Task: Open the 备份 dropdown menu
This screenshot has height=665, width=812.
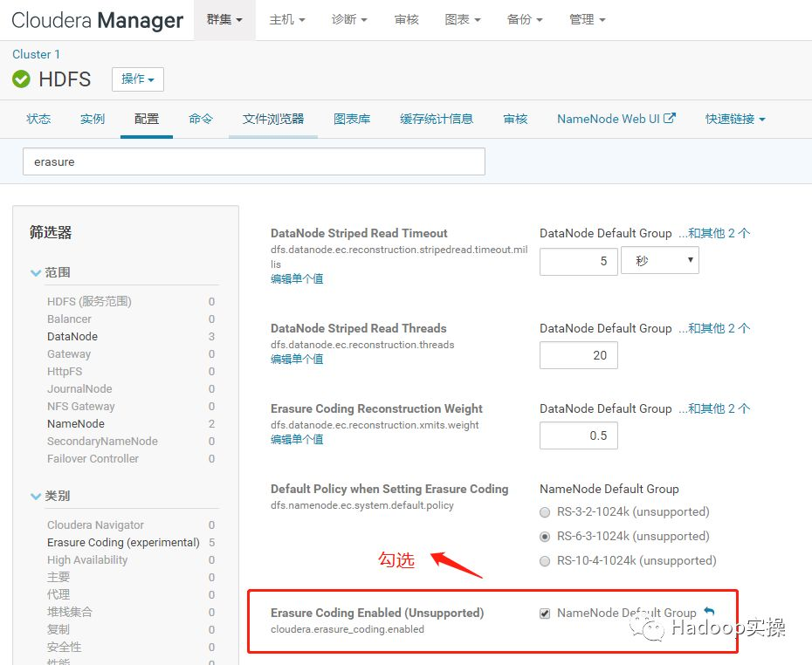Action: tap(525, 20)
